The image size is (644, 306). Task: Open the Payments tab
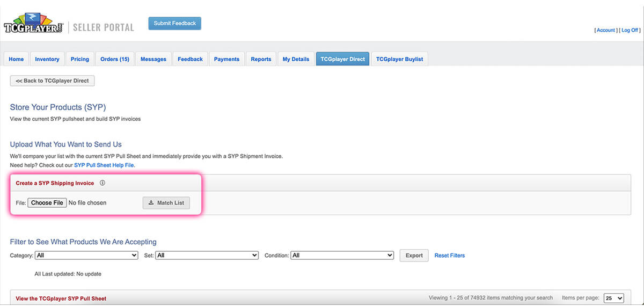click(x=226, y=59)
